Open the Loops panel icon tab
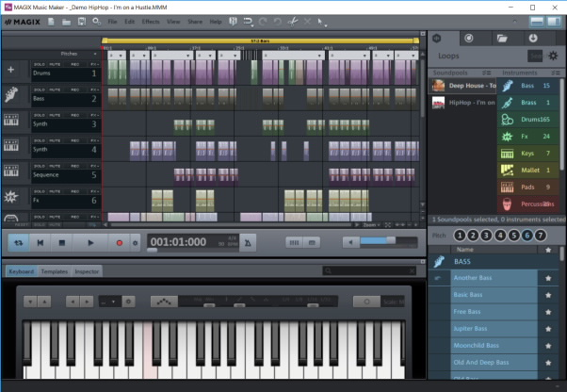Image resolution: width=567 pixels, height=392 pixels. [437, 38]
